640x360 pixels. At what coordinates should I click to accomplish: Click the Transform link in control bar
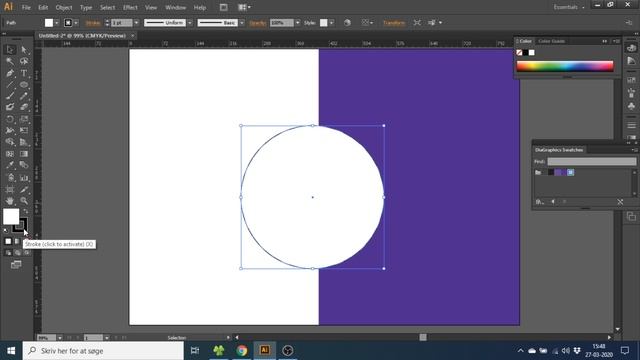click(394, 23)
